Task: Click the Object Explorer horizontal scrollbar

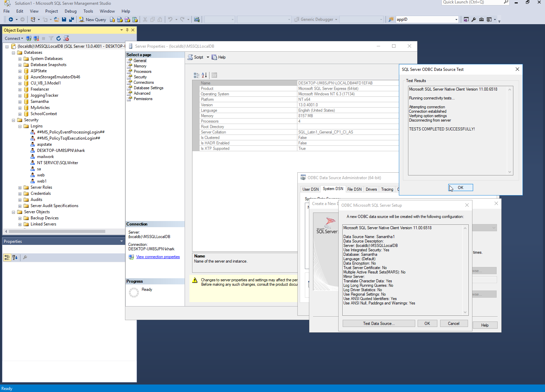Action: tap(57, 231)
